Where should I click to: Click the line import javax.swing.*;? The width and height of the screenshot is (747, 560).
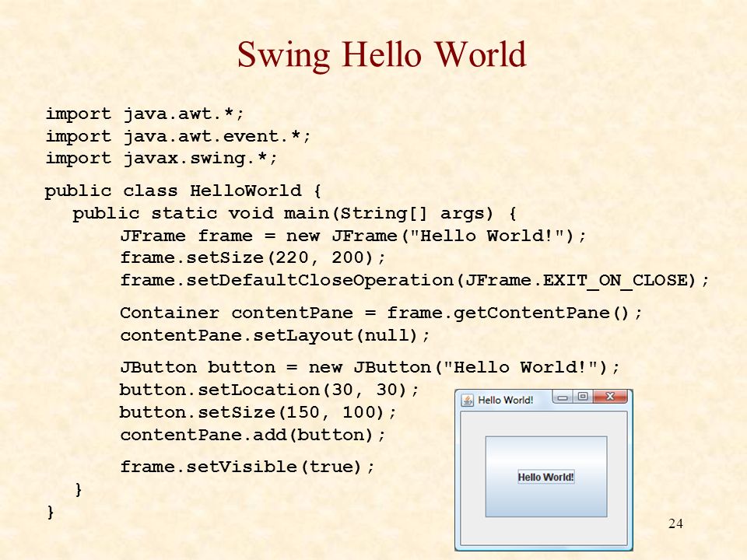[162, 159]
